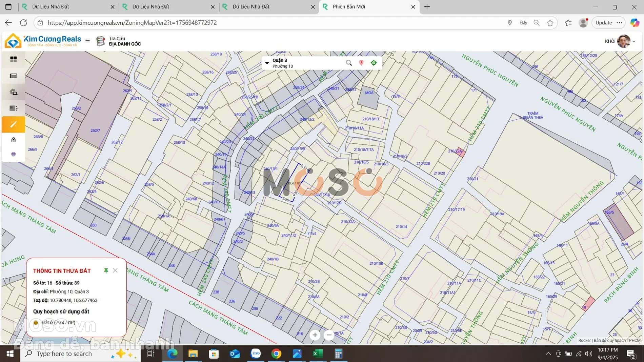
Task: Select the globe layer sidebar icon
Action: [x=14, y=154]
